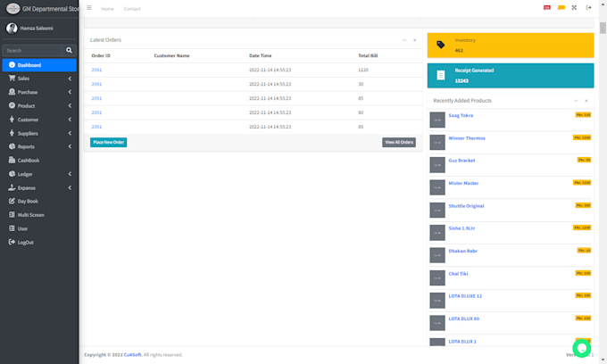Image resolution: width=607 pixels, height=364 pixels.
Task: Click the LogOut arrow icon in sidebar
Action: click(x=12, y=242)
